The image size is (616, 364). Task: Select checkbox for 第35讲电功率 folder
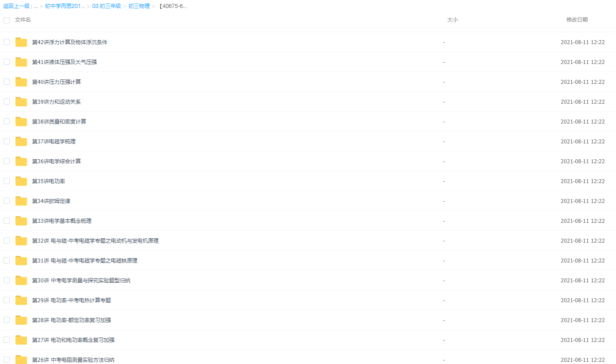pos(7,181)
